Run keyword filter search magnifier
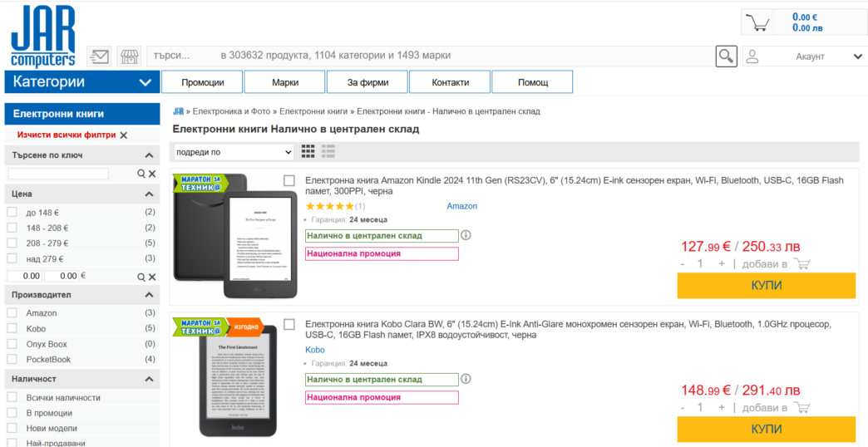Screen dimensions: 868x447 [x=141, y=174]
